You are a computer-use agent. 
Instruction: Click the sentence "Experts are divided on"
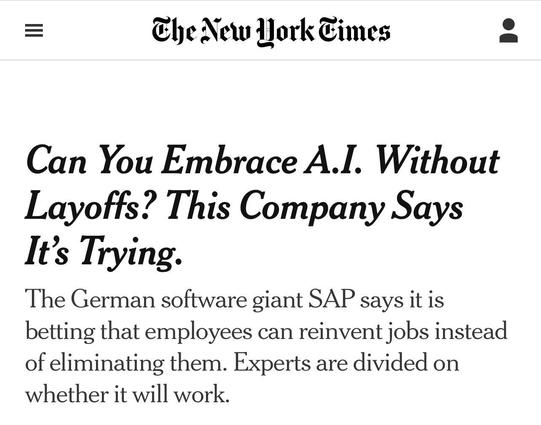(346, 364)
